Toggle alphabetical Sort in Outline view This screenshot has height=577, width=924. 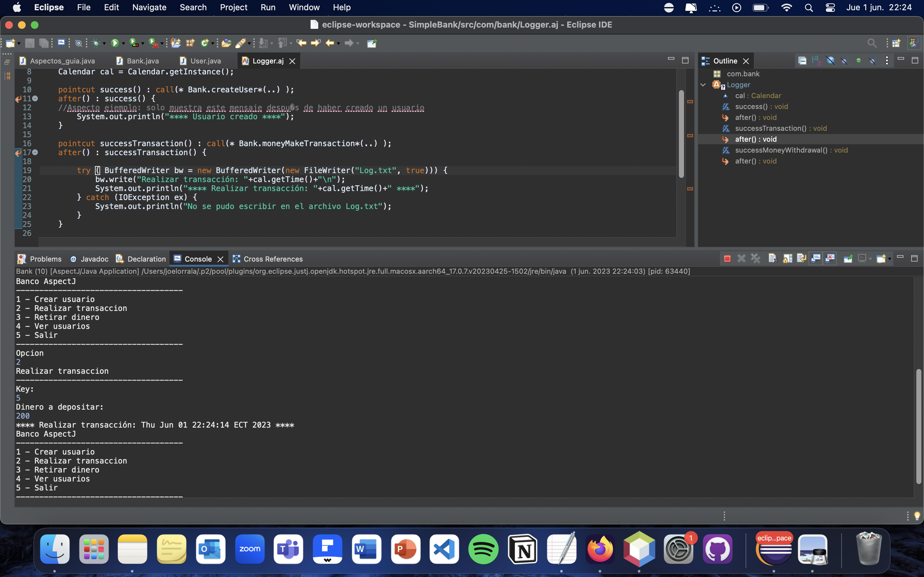(x=816, y=61)
